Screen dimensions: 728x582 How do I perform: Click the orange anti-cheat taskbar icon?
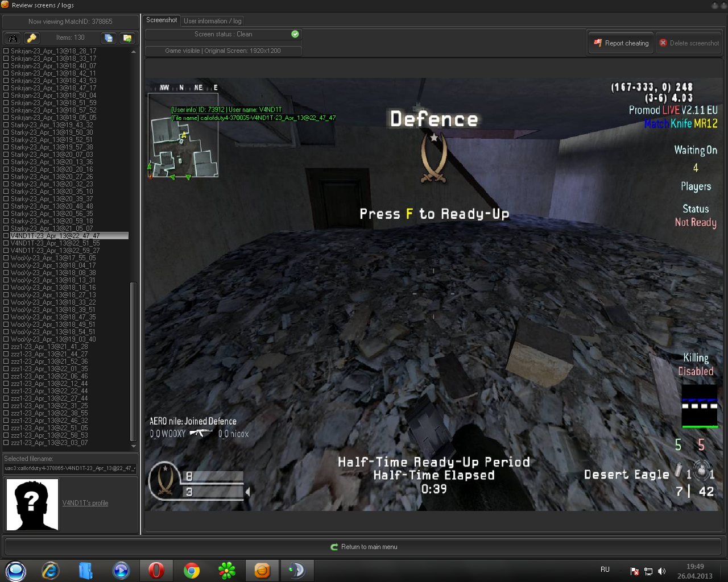tap(262, 570)
